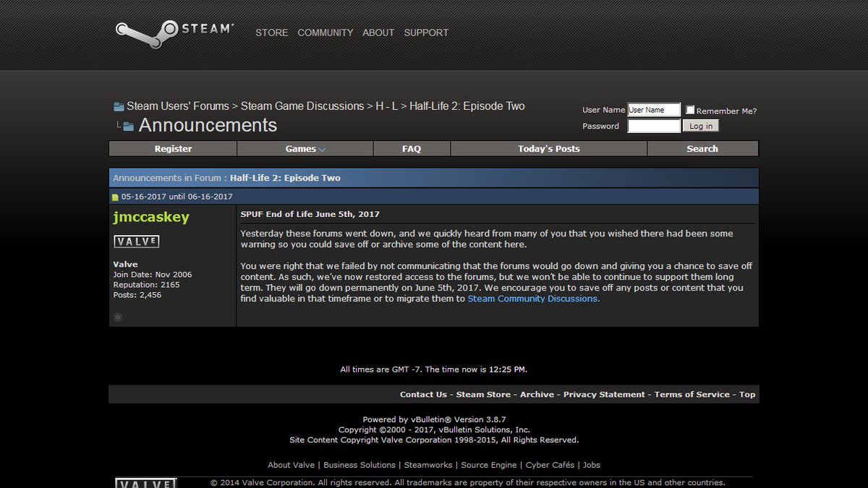Jump to Top of page link
The image size is (868, 488).
[747, 395]
